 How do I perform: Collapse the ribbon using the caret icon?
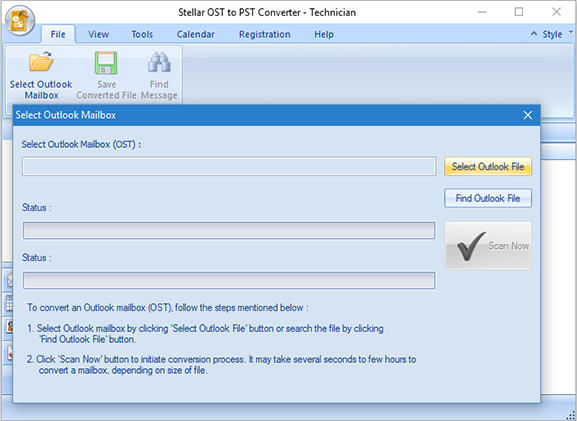click(x=534, y=34)
